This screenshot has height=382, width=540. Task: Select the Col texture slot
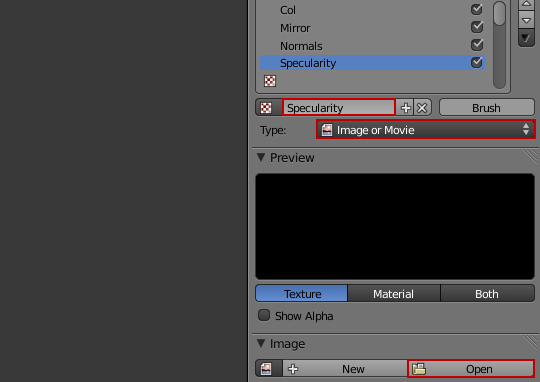(372, 10)
